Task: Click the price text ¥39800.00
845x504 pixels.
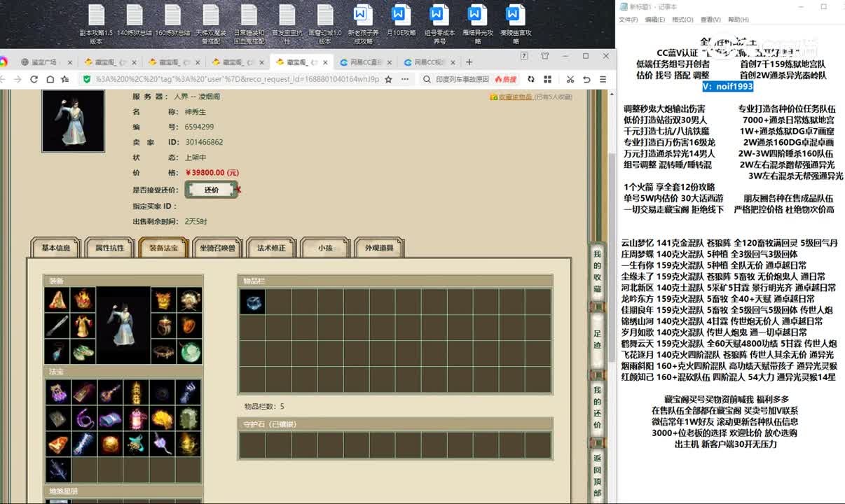Action: pyautogui.click(x=212, y=173)
